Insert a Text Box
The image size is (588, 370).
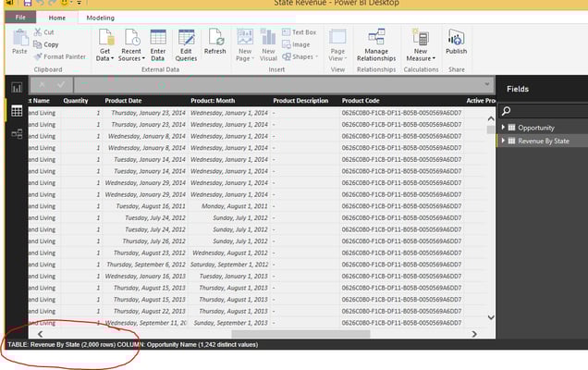point(300,32)
